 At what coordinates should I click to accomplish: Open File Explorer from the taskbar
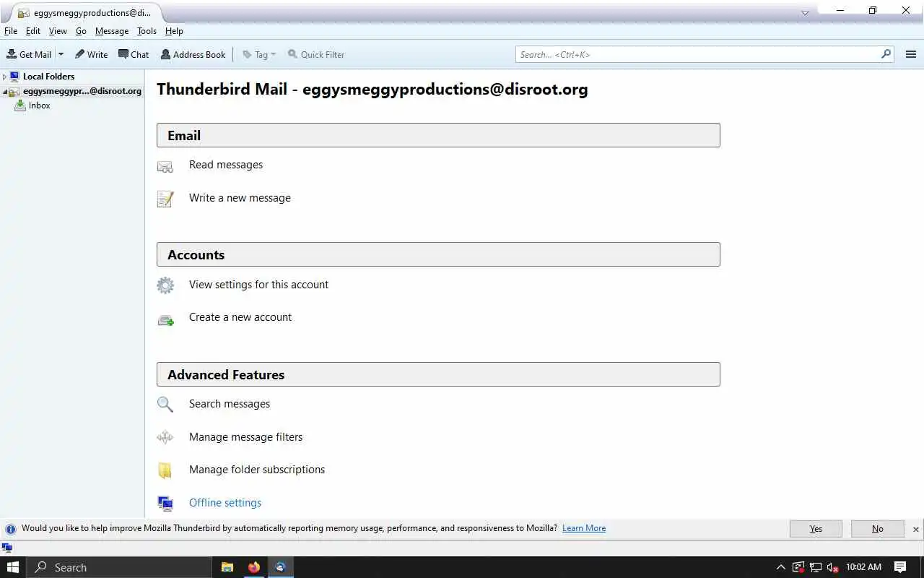point(227,567)
